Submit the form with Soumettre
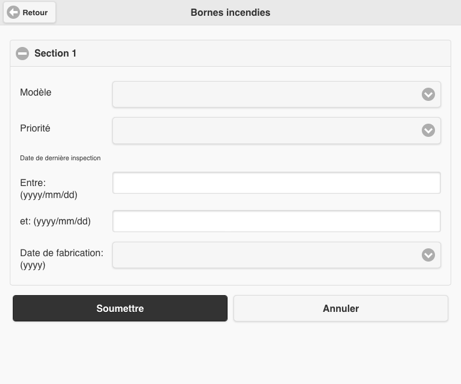Image resolution: width=461 pixels, height=384 pixels. pyautogui.click(x=120, y=308)
